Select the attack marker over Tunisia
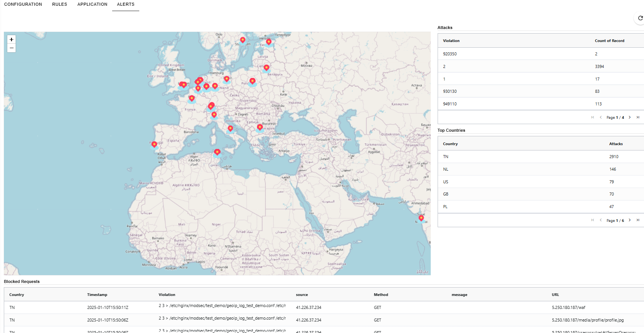The width and height of the screenshot is (644, 333). point(217,153)
